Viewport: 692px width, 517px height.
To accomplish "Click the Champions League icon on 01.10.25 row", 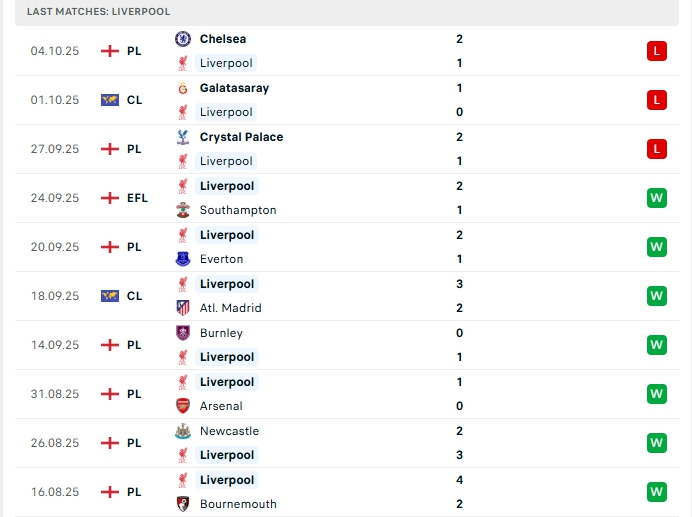I will click(110, 100).
